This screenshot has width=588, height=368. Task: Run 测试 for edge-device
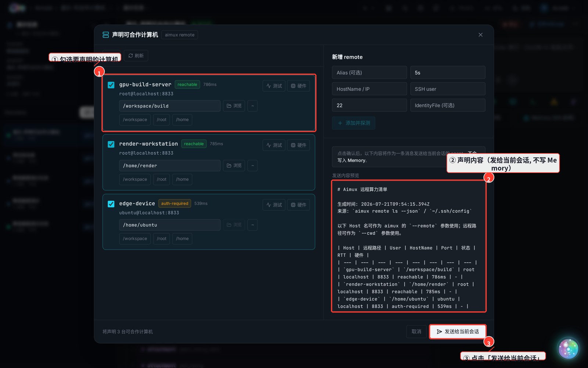[x=274, y=205]
